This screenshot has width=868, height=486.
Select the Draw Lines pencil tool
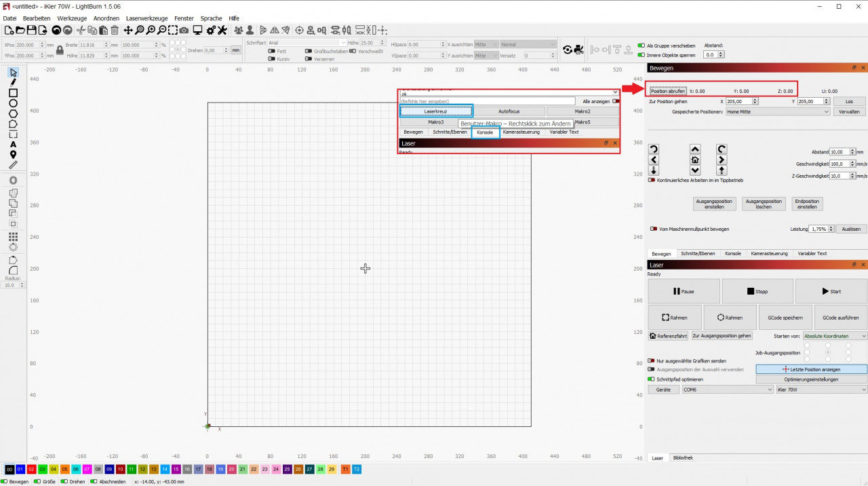coord(13,82)
